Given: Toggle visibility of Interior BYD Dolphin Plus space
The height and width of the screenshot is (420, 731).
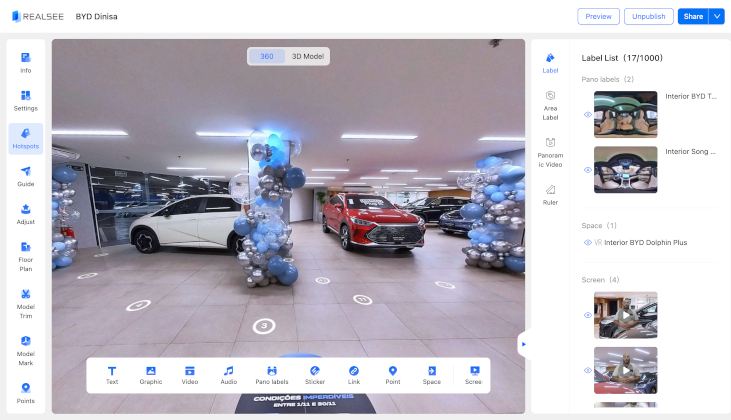Looking at the screenshot, I should [587, 242].
